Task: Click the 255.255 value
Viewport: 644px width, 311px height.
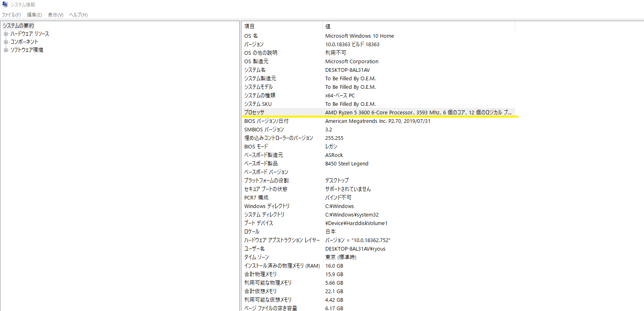Action: 334,138
